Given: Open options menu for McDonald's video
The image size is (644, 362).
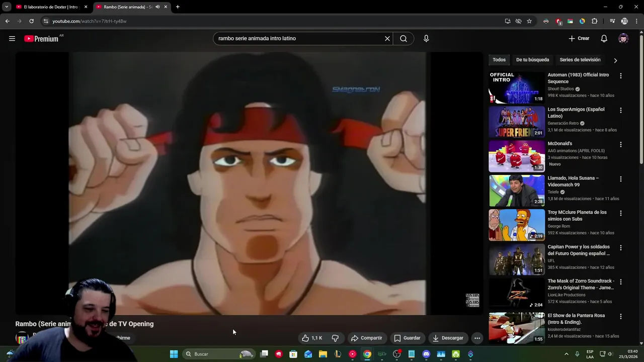Looking at the screenshot, I should tap(620, 145).
